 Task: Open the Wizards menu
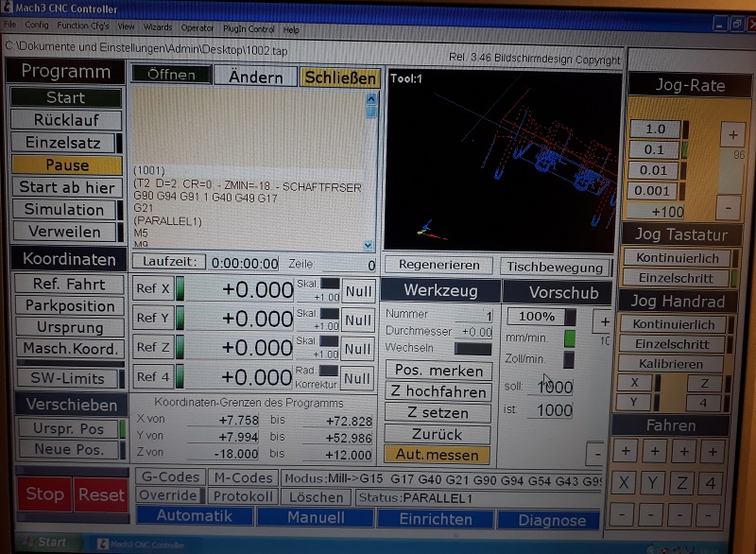click(158, 27)
